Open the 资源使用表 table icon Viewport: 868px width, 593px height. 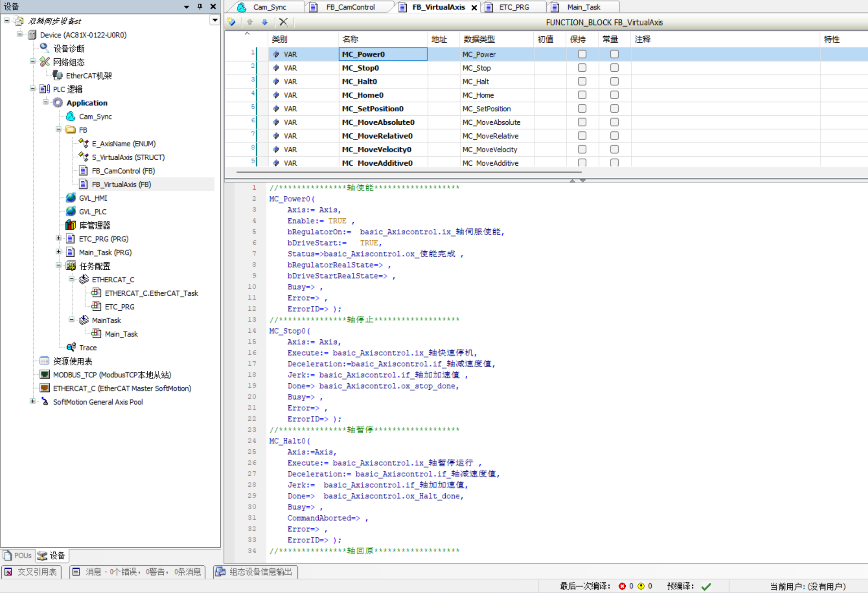pos(44,360)
